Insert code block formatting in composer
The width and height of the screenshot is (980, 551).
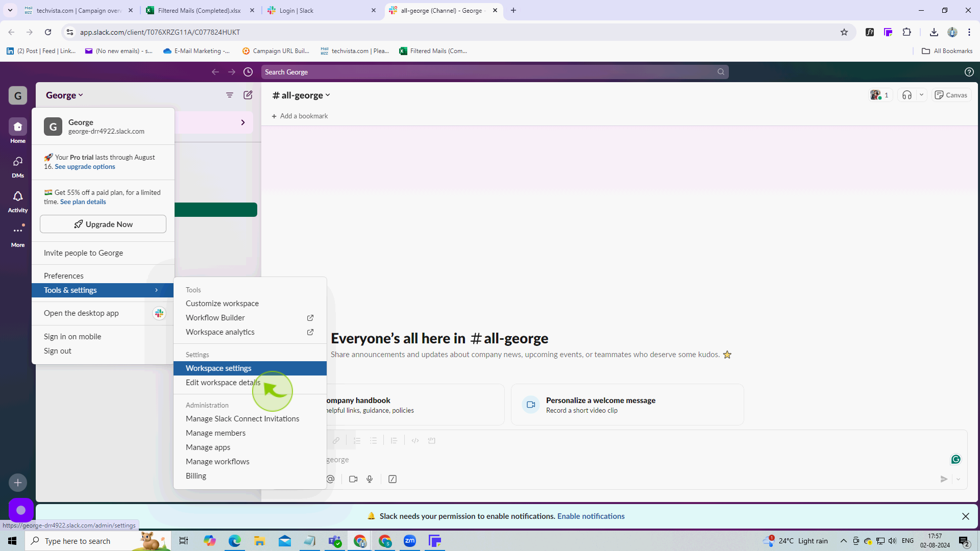coord(432,441)
